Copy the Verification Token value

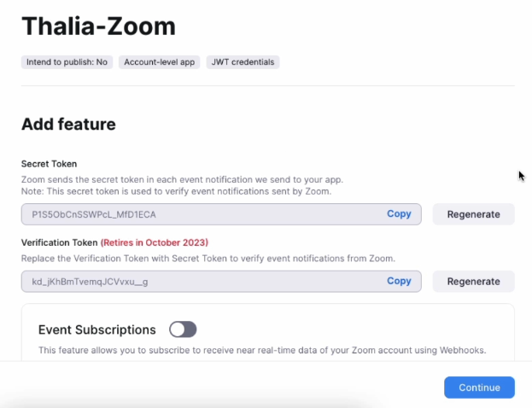click(x=399, y=281)
